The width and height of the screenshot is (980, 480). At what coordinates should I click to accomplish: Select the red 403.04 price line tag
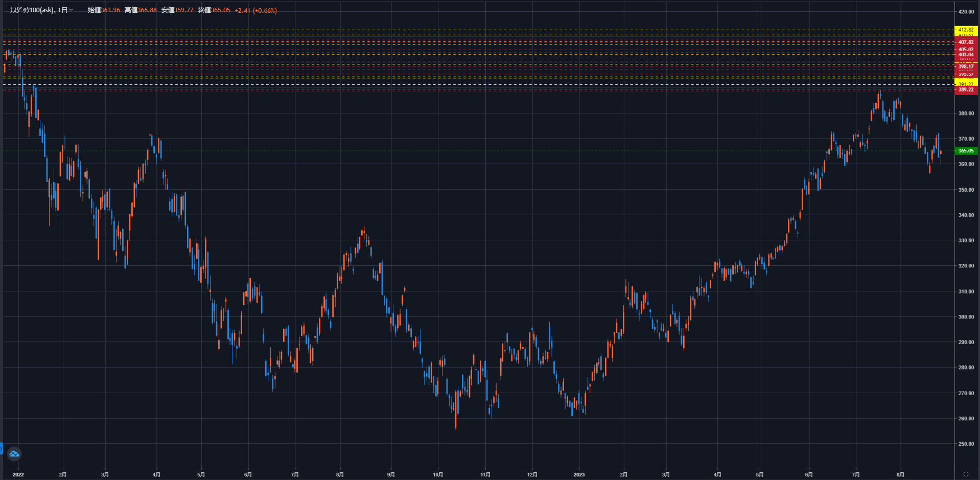[x=966, y=55]
